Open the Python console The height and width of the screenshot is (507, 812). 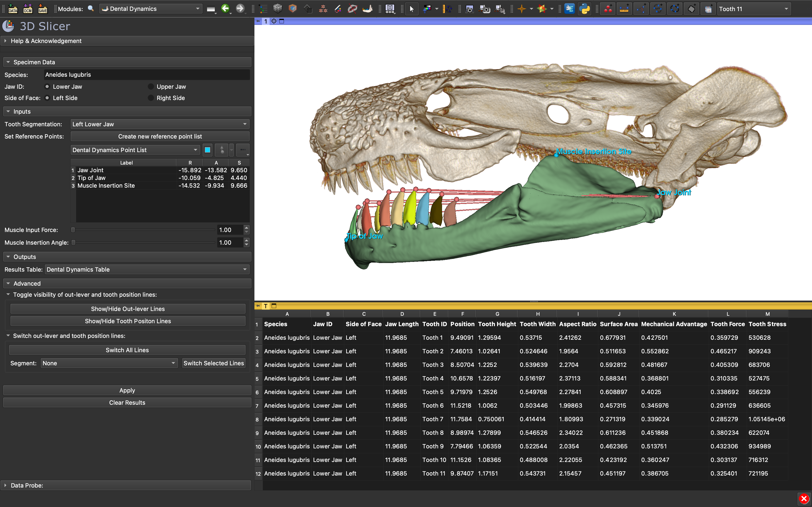pos(585,9)
